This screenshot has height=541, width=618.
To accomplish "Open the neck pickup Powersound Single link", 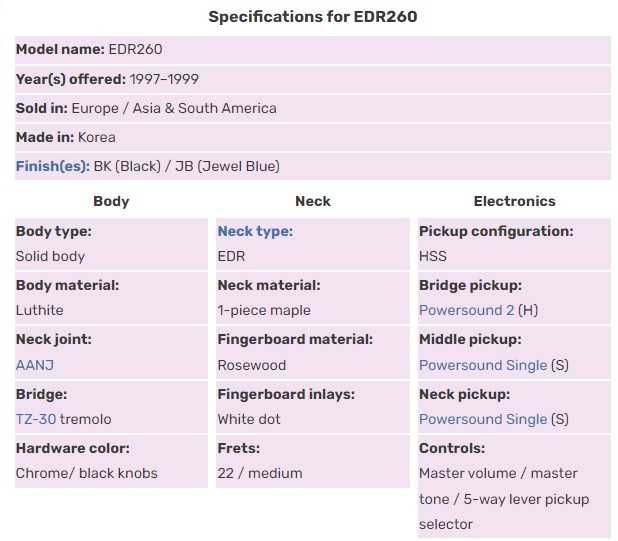I will pyautogui.click(x=483, y=419).
